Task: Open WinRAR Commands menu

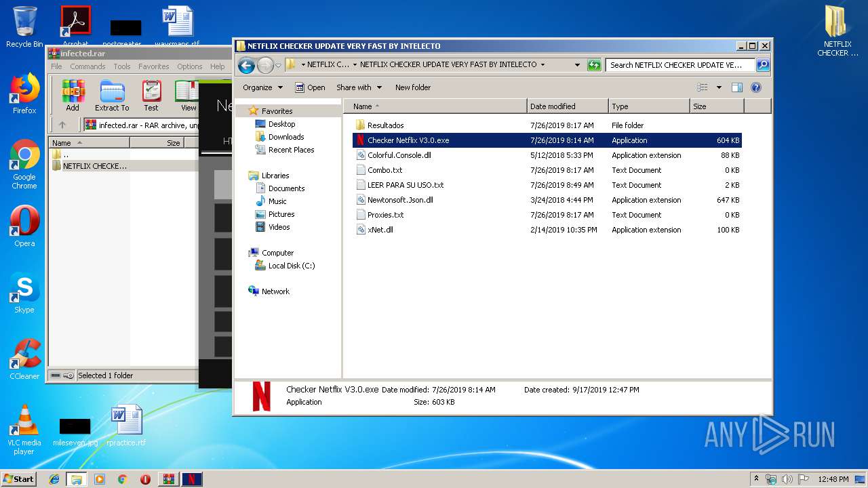Action: coord(87,66)
